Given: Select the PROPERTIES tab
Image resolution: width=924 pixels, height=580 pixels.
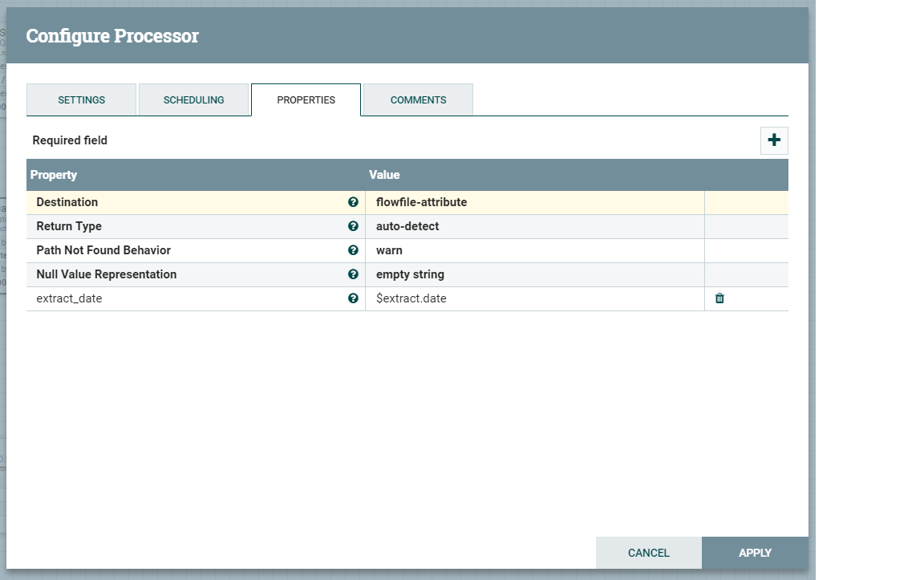Looking at the screenshot, I should [306, 99].
